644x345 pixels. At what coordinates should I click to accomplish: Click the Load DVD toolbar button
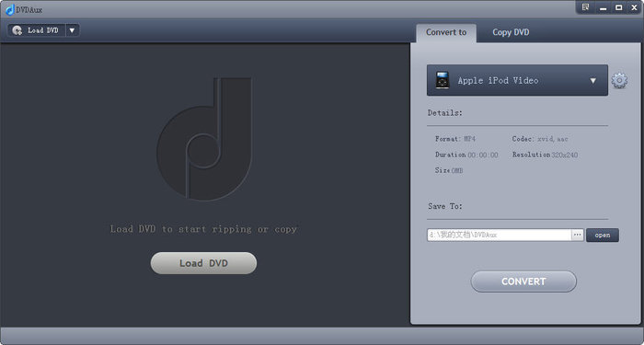click(x=37, y=30)
